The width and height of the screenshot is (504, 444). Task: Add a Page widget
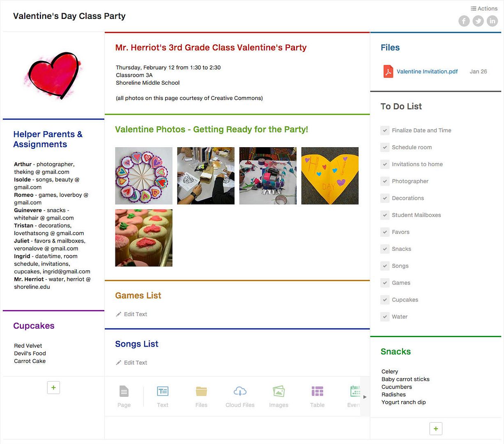(x=124, y=396)
